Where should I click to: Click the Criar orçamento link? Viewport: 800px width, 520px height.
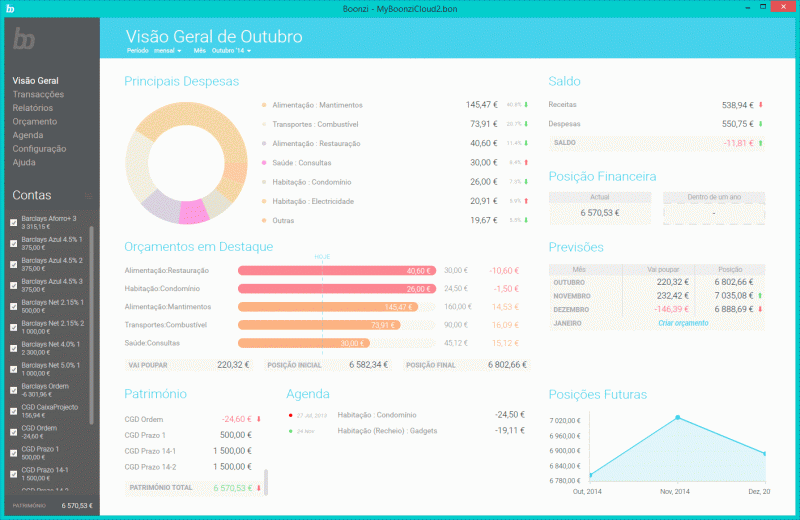point(683,324)
